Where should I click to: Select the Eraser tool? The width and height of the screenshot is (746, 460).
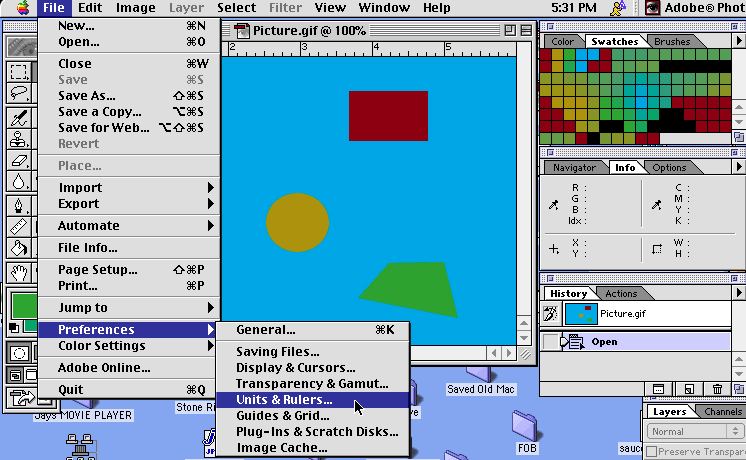pos(19,160)
